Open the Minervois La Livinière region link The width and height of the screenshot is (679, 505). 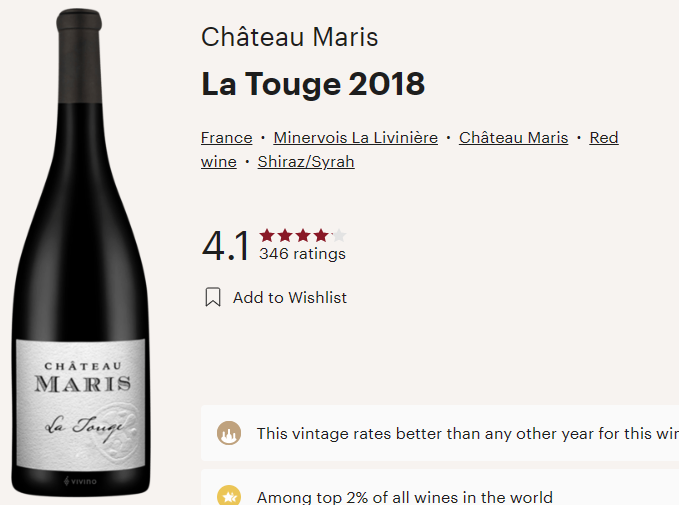click(x=356, y=138)
